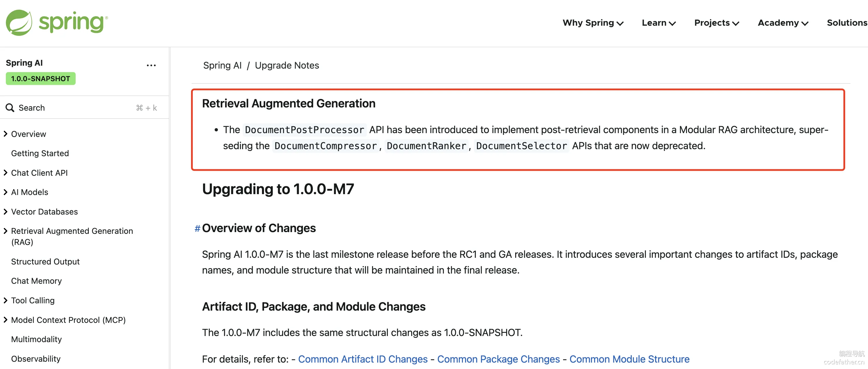Screen dimensions: 868x369
Task: Follow the Common Package Changes link
Action: [x=498, y=359]
